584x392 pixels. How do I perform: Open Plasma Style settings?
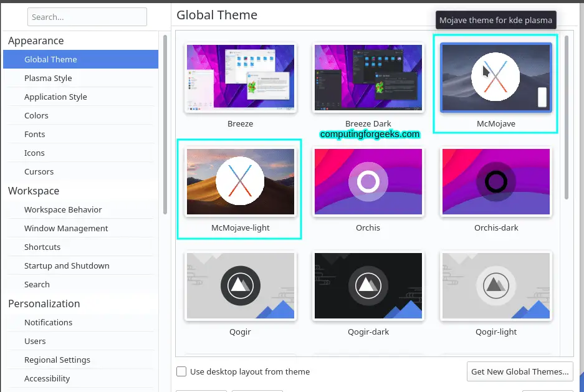(80, 78)
